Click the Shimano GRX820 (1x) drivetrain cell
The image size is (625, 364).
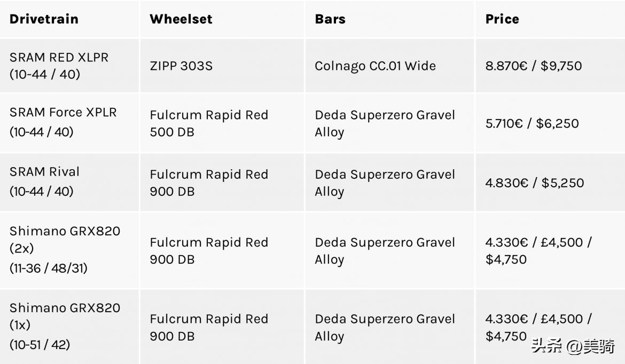(x=65, y=326)
